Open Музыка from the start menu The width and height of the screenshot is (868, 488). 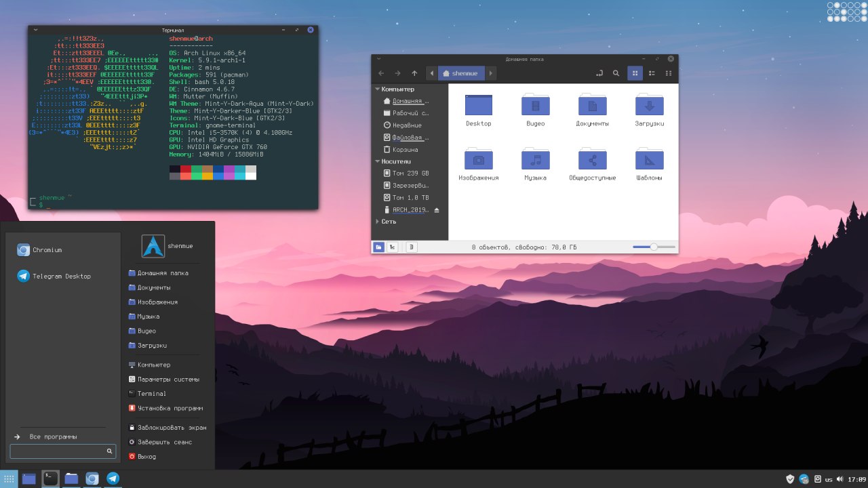(144, 317)
